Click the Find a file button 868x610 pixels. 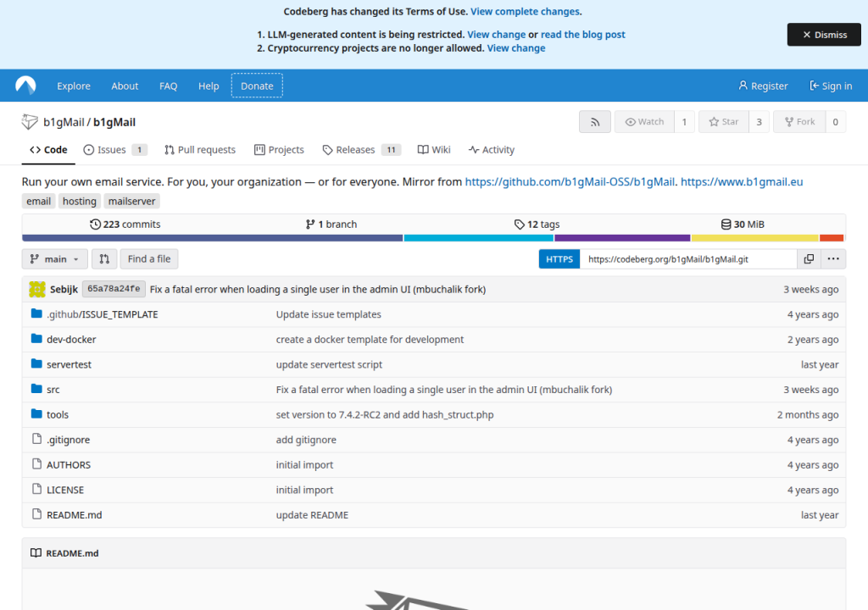pyautogui.click(x=149, y=259)
